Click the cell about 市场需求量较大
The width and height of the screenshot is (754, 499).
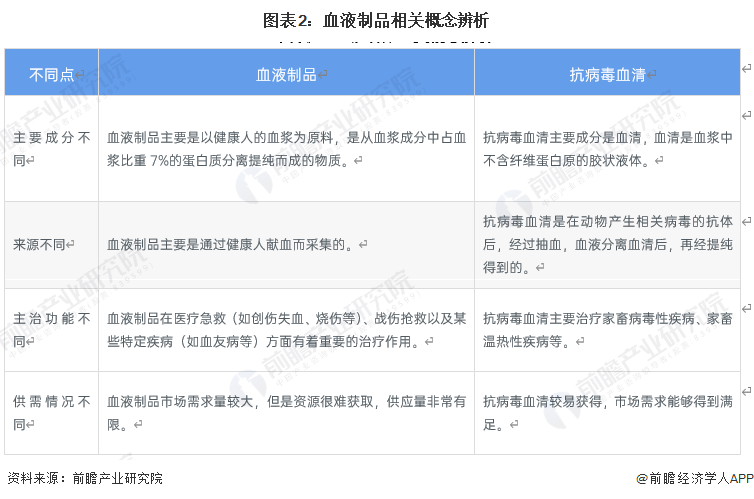(x=286, y=412)
